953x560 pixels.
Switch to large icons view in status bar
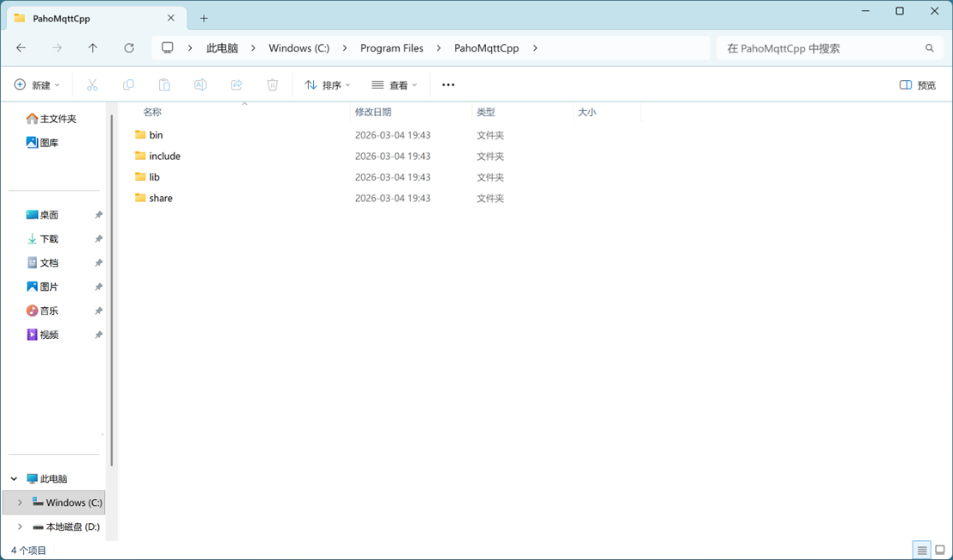click(940, 551)
